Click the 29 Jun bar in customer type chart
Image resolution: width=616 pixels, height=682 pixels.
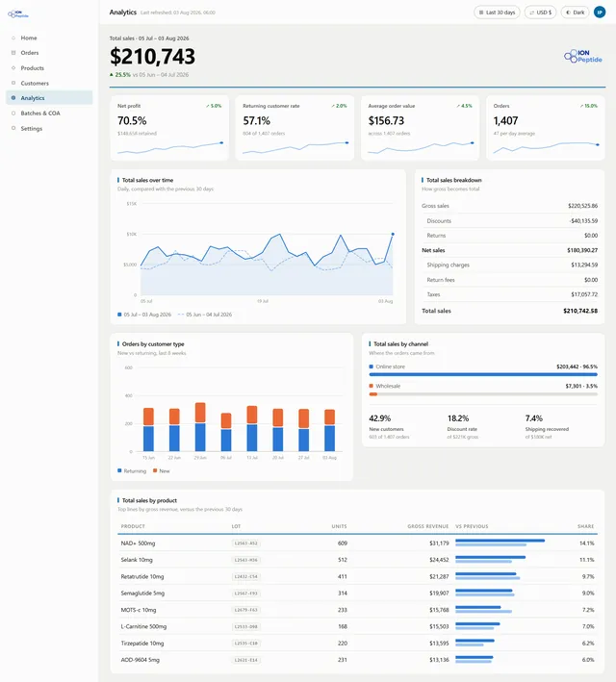[x=200, y=427]
